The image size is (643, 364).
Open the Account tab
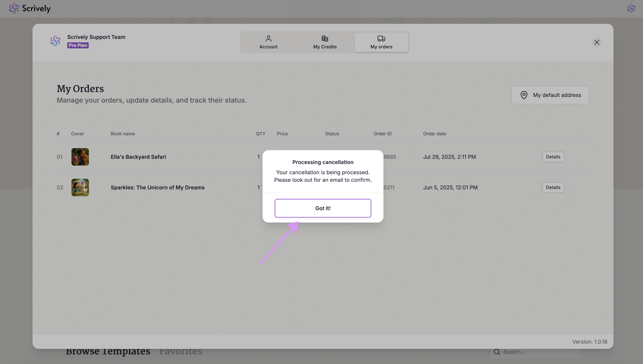[268, 42]
